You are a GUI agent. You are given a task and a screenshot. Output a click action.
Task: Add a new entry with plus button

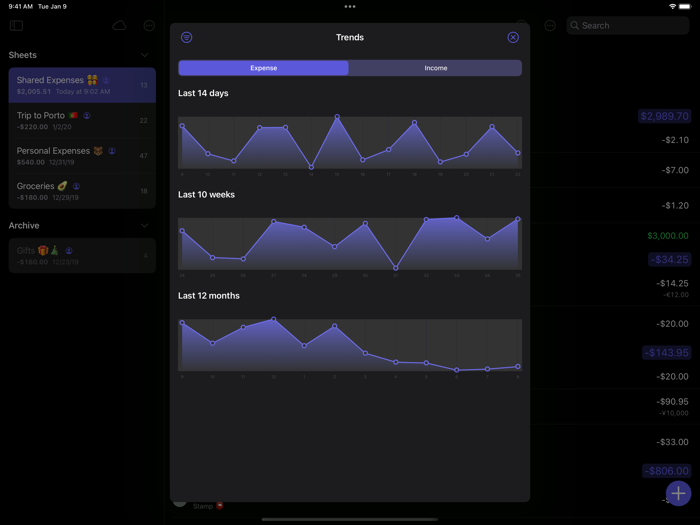click(x=678, y=493)
